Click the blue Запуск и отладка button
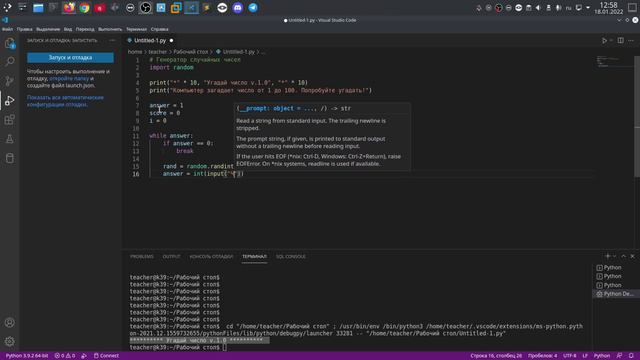The width and height of the screenshot is (640, 360). tap(70, 58)
